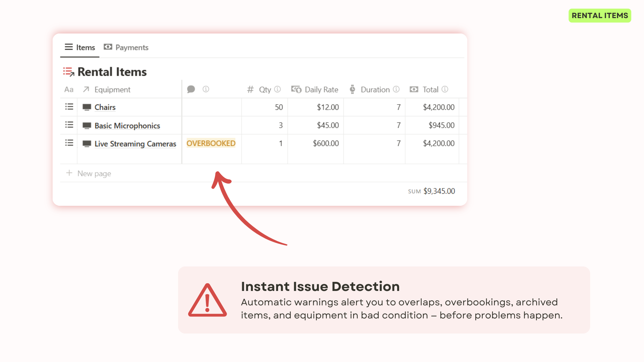Viewport: 644px width, 362px height.
Task: Click the Daily Rate currency icon
Action: 296,89
